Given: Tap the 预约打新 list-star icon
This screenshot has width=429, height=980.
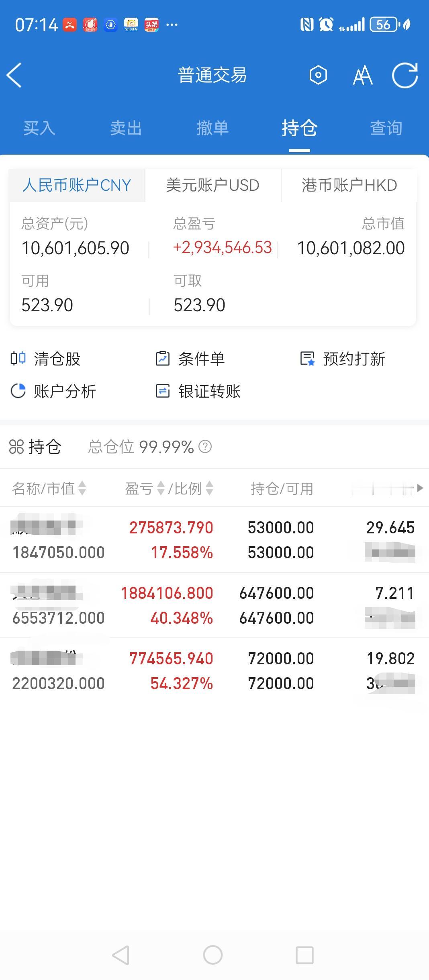Looking at the screenshot, I should [308, 359].
